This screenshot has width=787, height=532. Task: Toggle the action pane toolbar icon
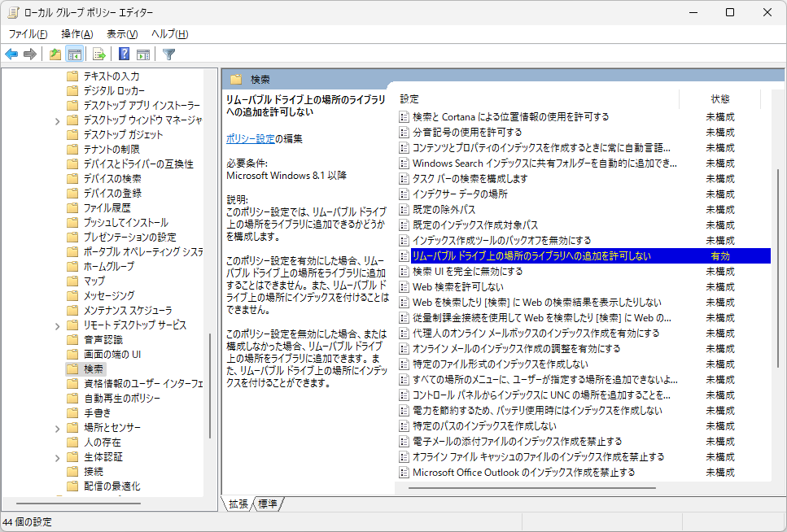click(143, 55)
